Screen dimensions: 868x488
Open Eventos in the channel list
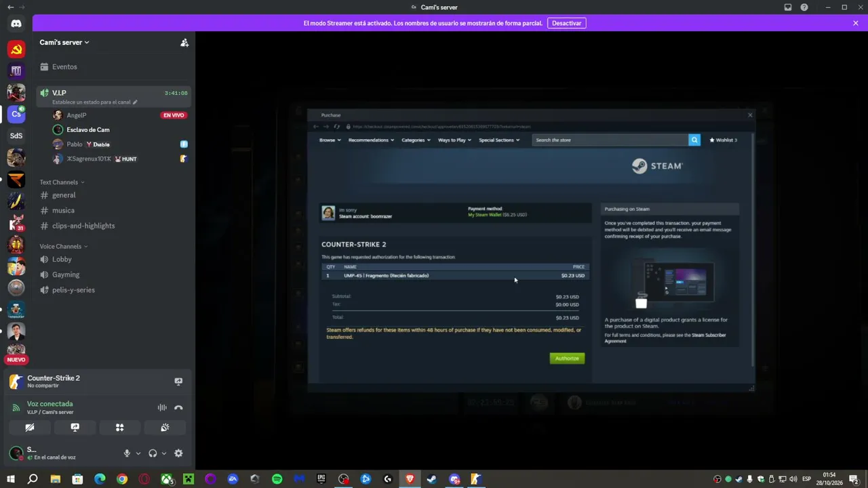(x=64, y=66)
